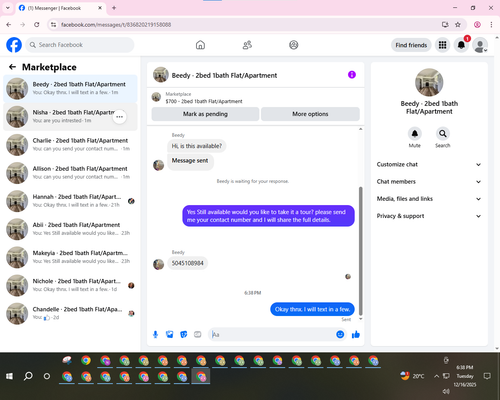Open the Hannah conversation
Image resolution: width=500 pixels, height=400 pixels.
70,201
